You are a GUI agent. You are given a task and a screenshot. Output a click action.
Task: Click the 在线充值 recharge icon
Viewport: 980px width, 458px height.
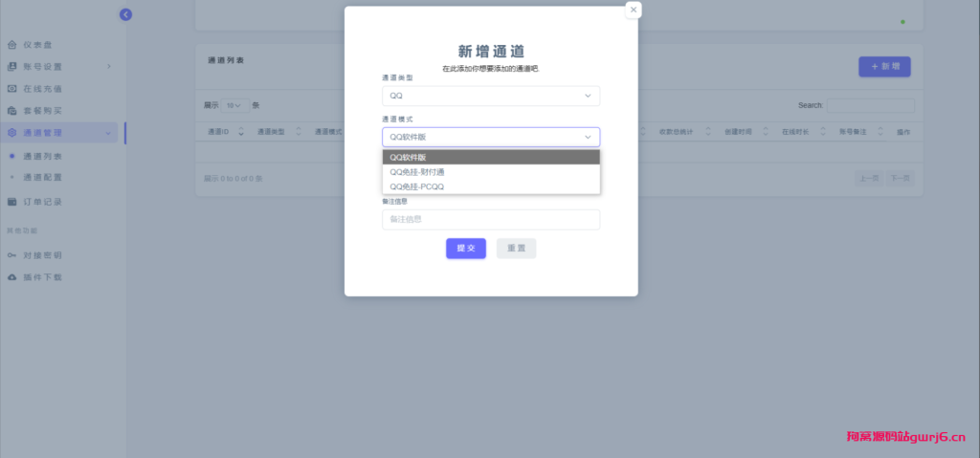click(11, 89)
